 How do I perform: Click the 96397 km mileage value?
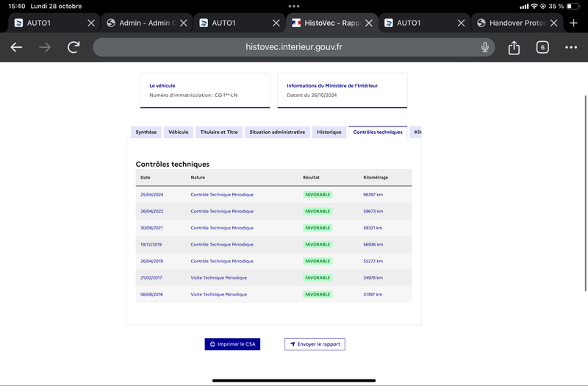[373, 195]
